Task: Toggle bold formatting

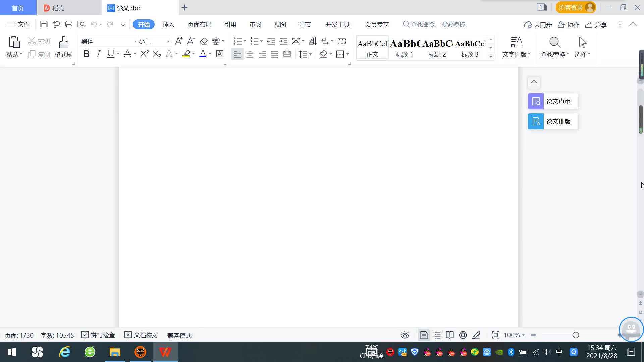Action: tap(86, 54)
